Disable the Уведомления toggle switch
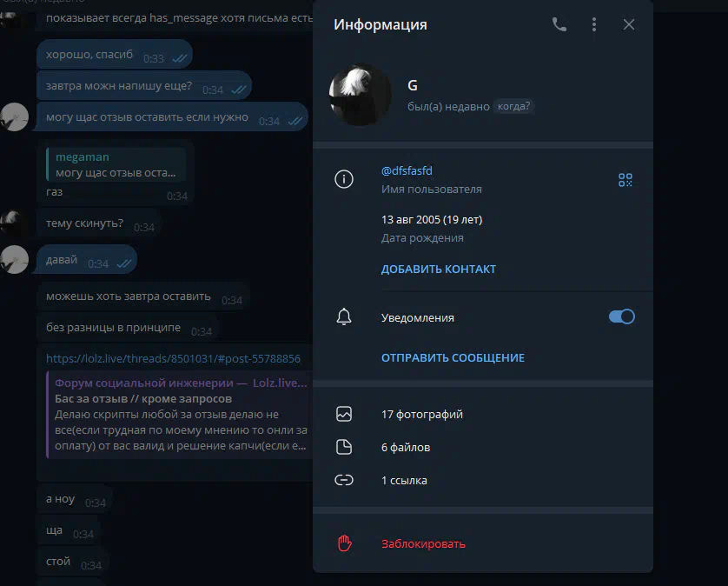Image resolution: width=728 pixels, height=586 pixels. (622, 317)
